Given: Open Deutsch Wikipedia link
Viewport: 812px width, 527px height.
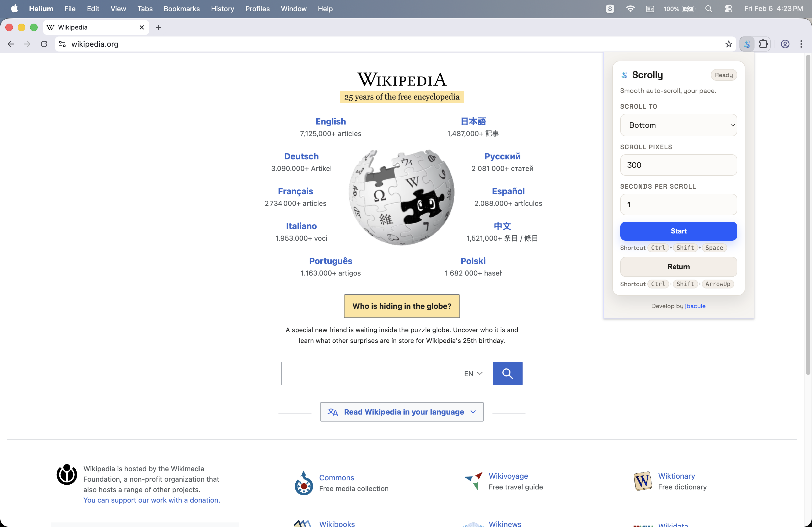Looking at the screenshot, I should pos(301,156).
